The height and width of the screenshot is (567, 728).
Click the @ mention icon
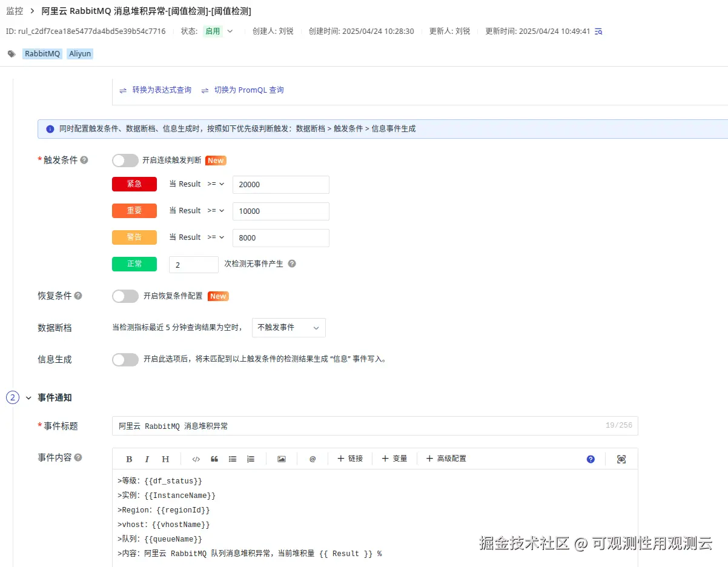coord(313,459)
